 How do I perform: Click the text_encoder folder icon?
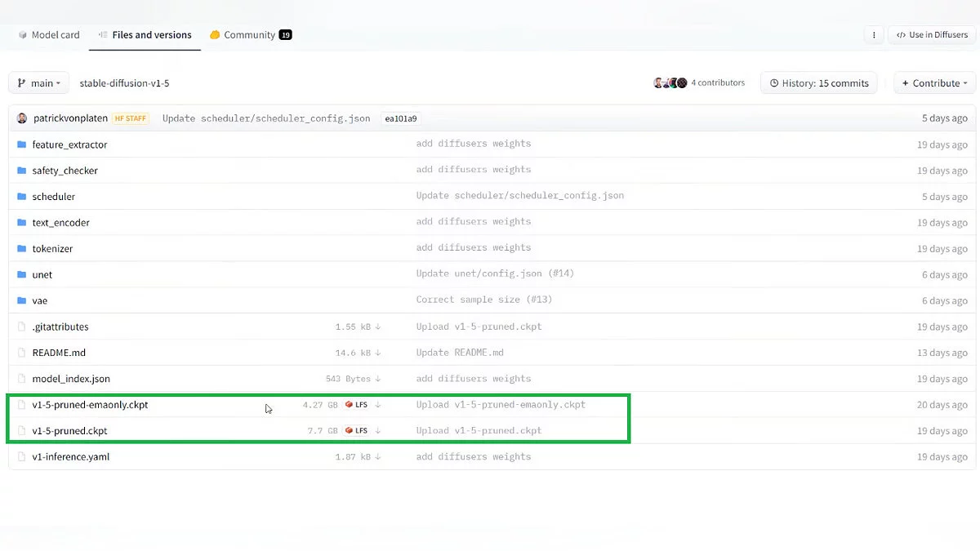22,223
